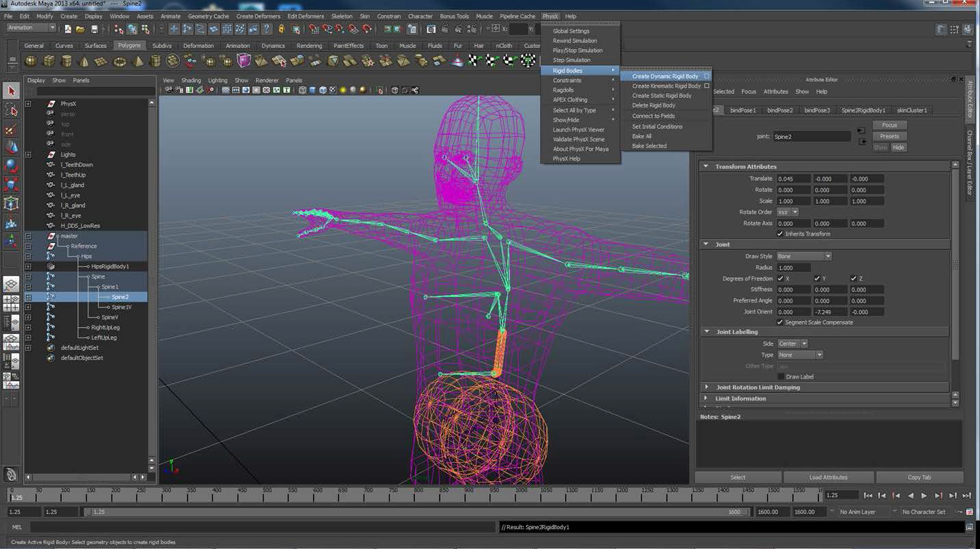Viewport: 980px width, 549px height.
Task: Uncheck Inherits Transform checkbox
Action: [x=780, y=234]
